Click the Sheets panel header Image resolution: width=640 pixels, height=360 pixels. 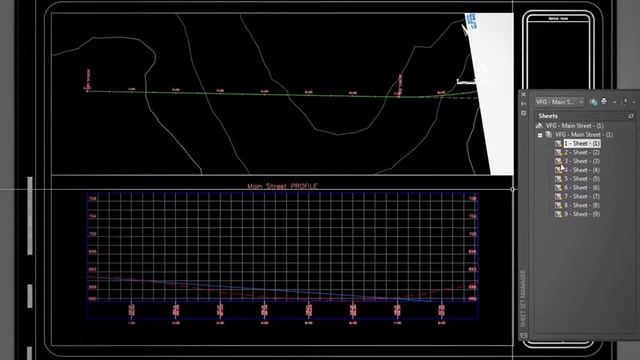pos(584,116)
